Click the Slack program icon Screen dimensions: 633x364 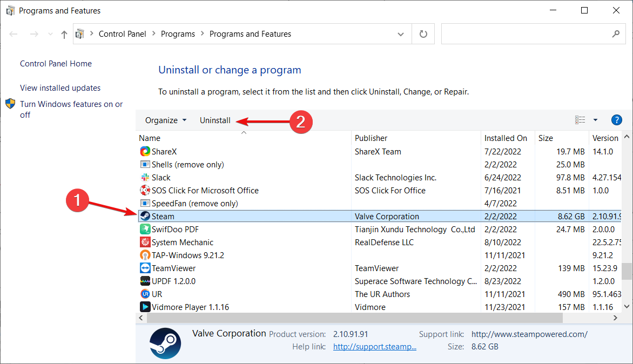click(145, 177)
